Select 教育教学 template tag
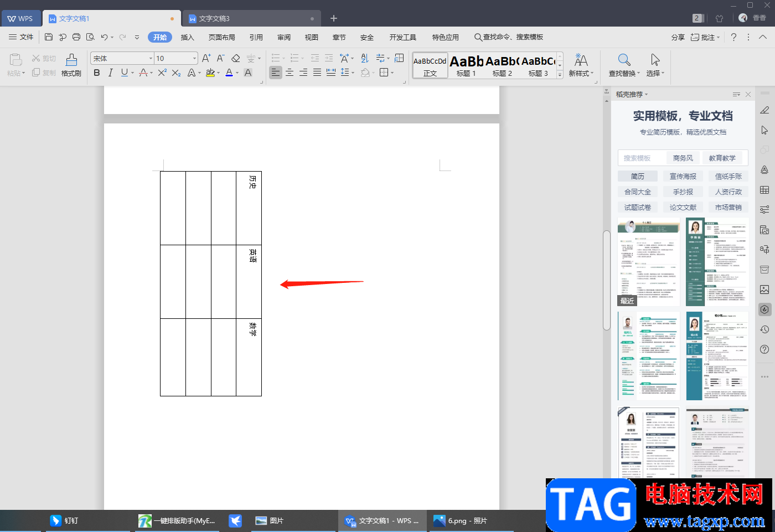The height and width of the screenshot is (532, 775). pos(722,158)
